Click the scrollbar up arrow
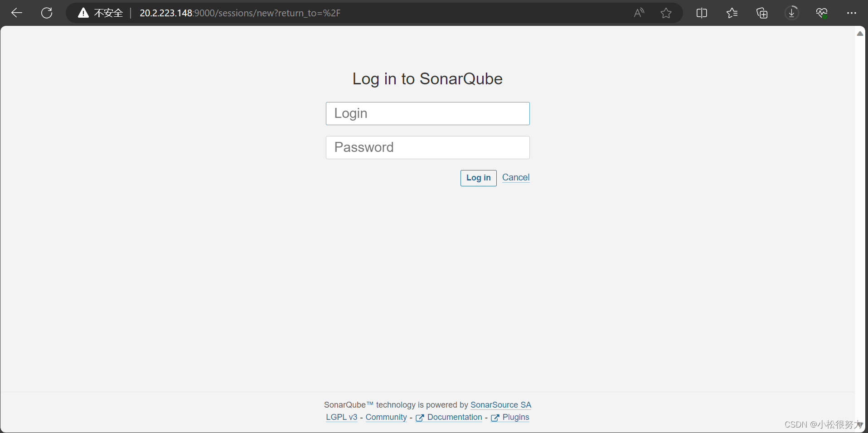Viewport: 868px width, 433px height. (x=860, y=34)
